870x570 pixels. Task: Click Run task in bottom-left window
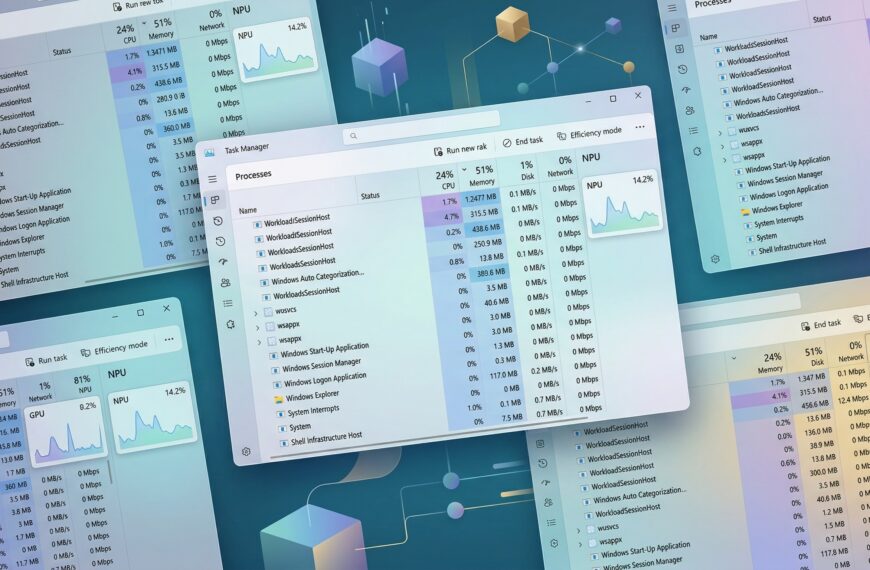46,360
